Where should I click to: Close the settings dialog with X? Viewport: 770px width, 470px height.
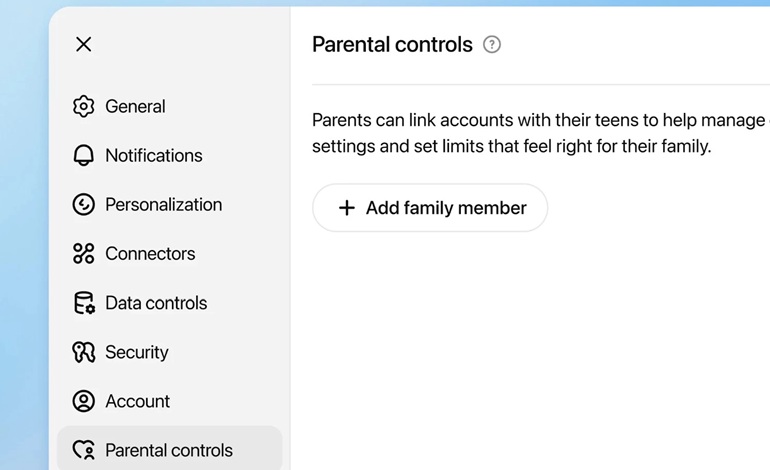click(x=84, y=44)
